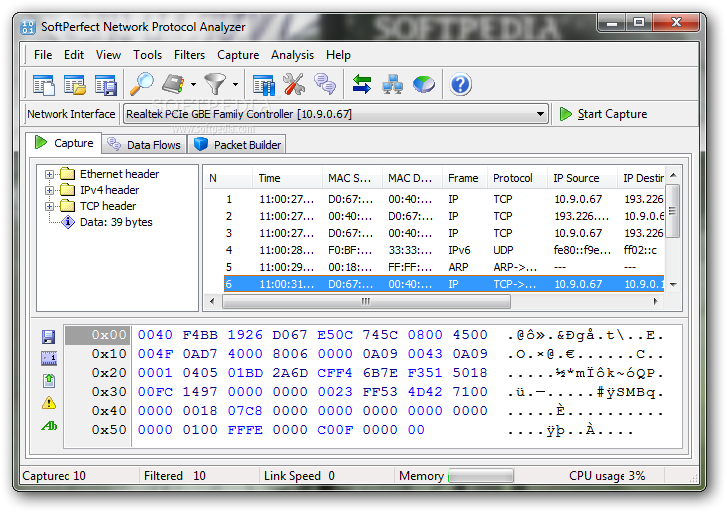This screenshot has width=727, height=512.
Task: Click the vertical scrollbar thumb in packet list
Action: point(673,211)
